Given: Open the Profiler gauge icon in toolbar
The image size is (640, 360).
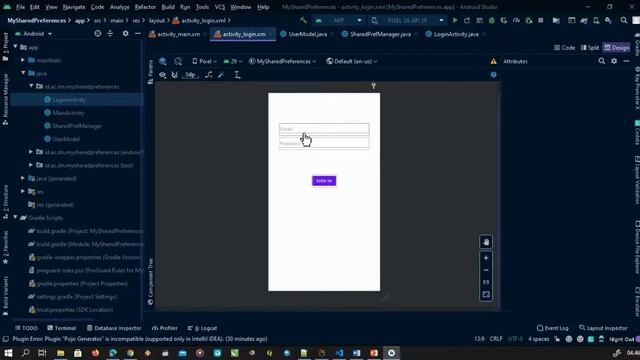Looking at the screenshot, I should pyautogui.click(x=516, y=20).
